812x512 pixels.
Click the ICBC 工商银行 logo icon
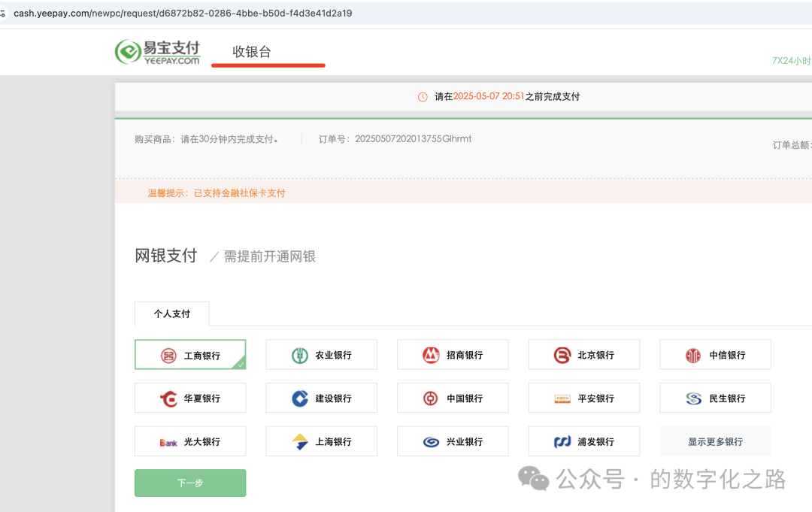[x=168, y=356]
